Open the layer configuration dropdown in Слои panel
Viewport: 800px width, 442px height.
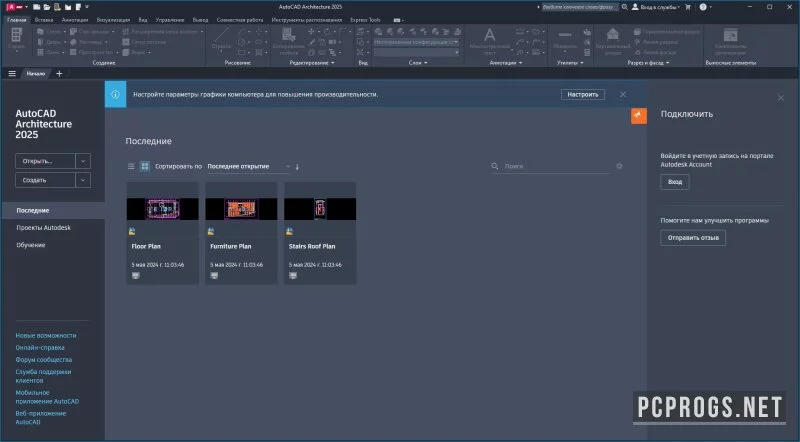416,42
